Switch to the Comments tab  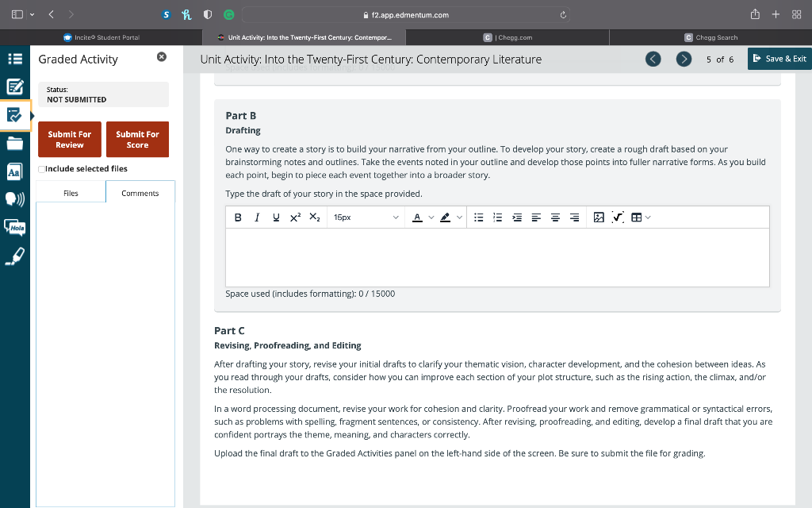click(x=140, y=193)
